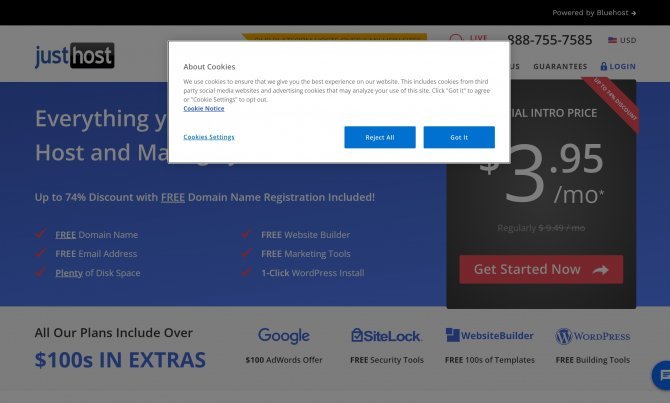Click FREE Email Address text

click(96, 254)
